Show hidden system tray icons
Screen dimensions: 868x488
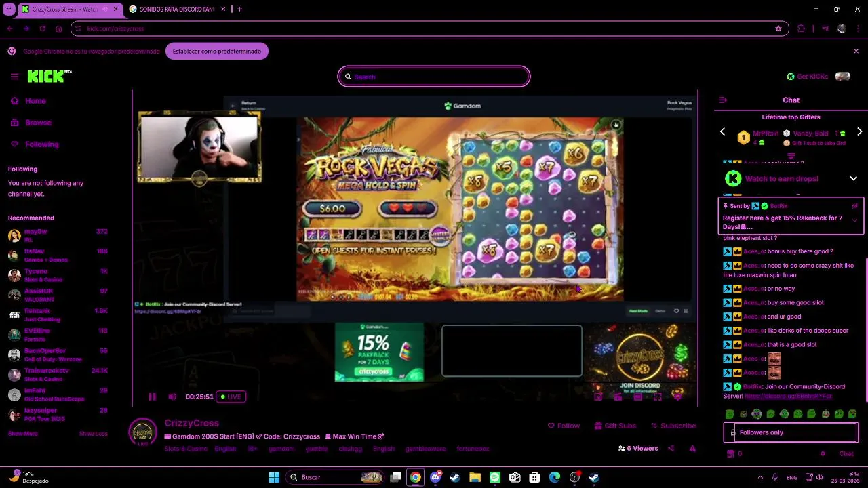click(x=760, y=477)
